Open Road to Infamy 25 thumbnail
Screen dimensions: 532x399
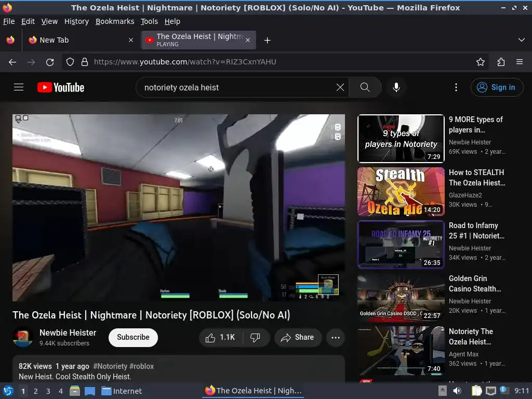click(x=401, y=245)
